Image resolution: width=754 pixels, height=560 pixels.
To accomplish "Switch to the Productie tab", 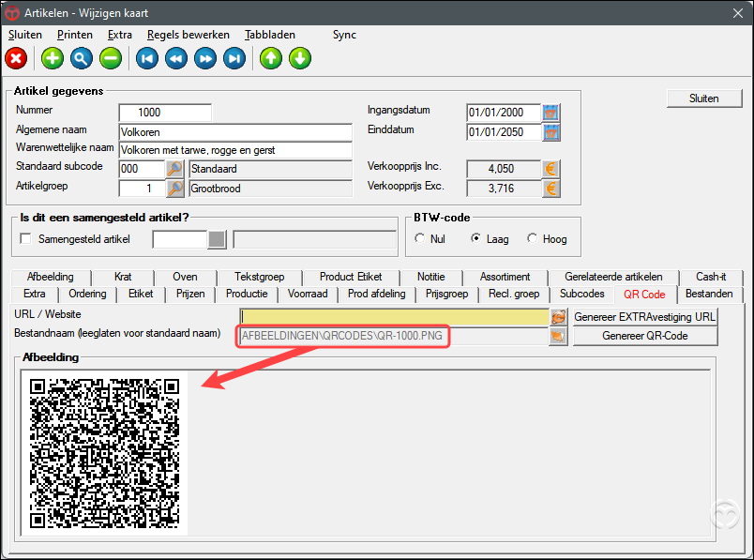I will tap(247, 294).
